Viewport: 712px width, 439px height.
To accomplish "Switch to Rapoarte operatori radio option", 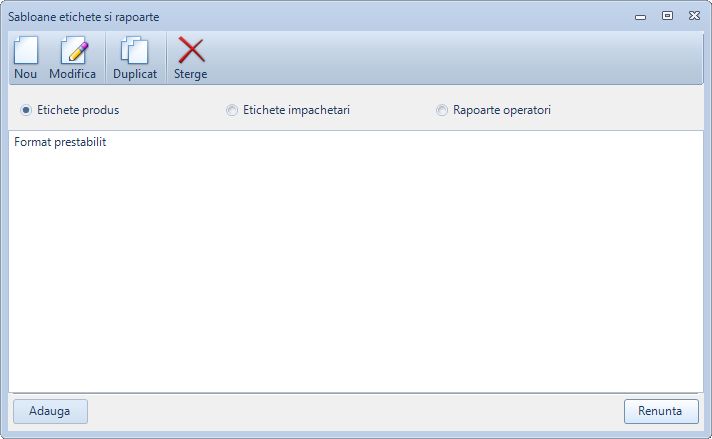I will (x=442, y=110).
